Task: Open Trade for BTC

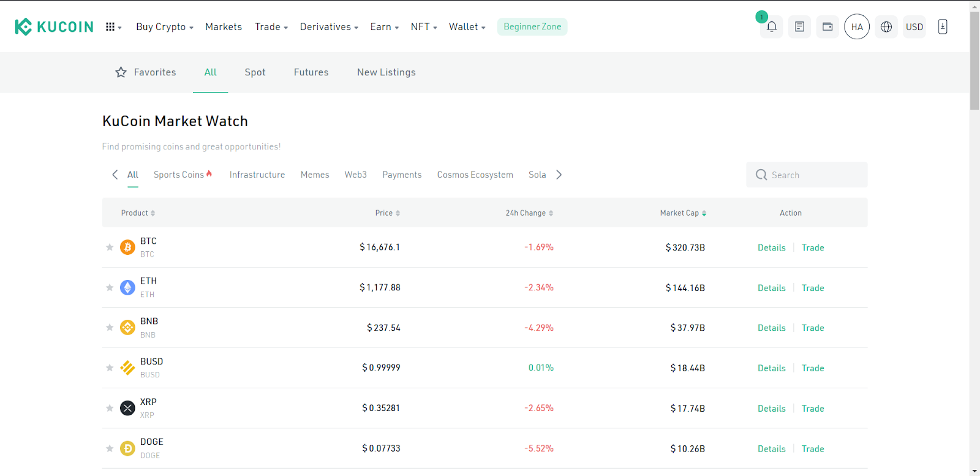Action: [813, 247]
